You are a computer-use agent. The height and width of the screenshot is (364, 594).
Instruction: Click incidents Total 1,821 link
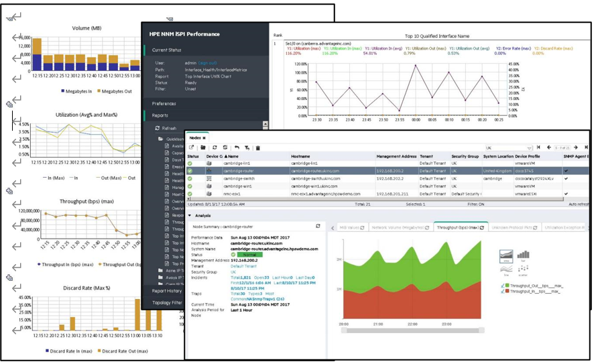[x=241, y=278]
